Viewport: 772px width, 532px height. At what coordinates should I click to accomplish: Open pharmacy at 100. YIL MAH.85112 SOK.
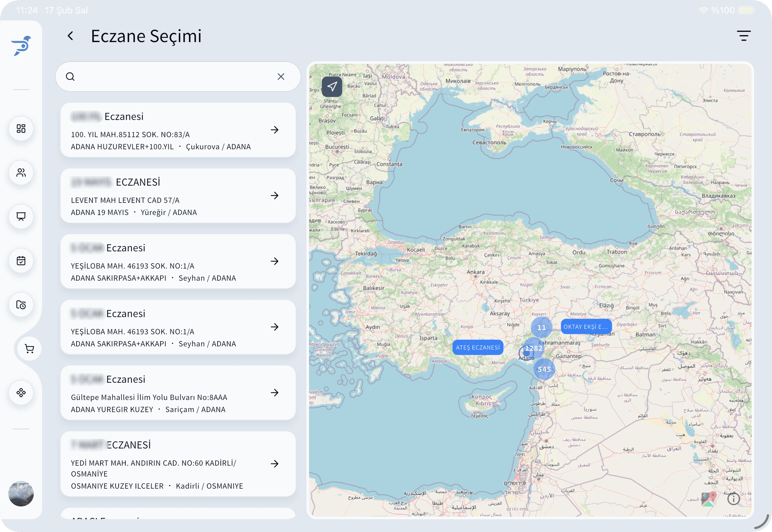click(x=274, y=130)
